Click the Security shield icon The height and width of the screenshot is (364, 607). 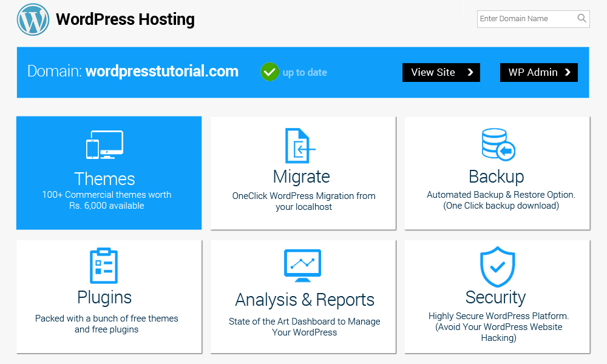pyautogui.click(x=497, y=266)
